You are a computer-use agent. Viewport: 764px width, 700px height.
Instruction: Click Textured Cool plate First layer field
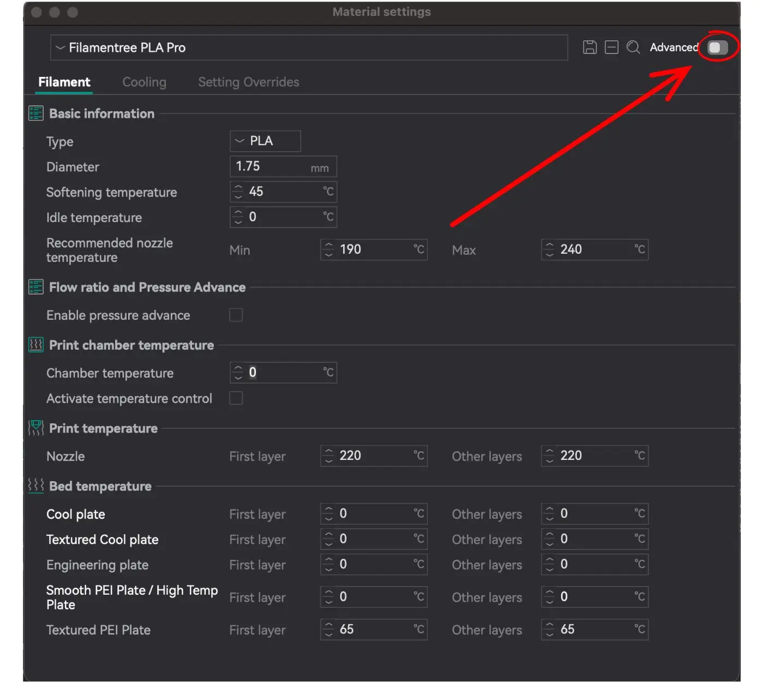(x=374, y=539)
